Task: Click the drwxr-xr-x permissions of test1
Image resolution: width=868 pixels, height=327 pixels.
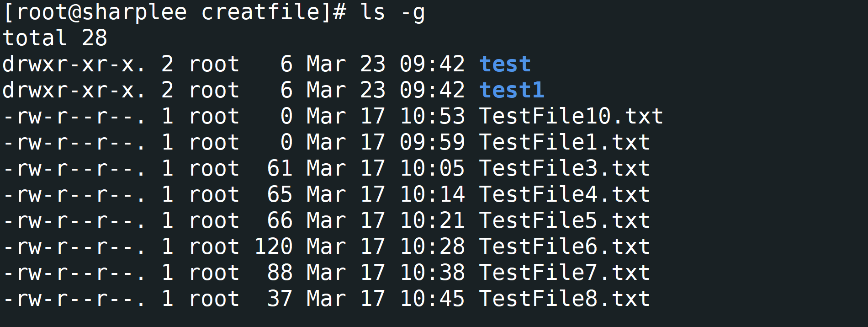Action: (x=74, y=90)
